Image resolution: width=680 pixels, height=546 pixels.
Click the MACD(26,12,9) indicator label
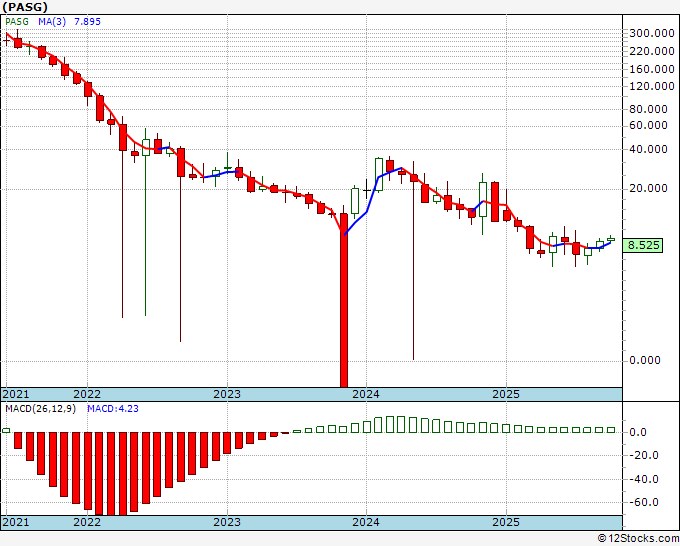coord(40,409)
